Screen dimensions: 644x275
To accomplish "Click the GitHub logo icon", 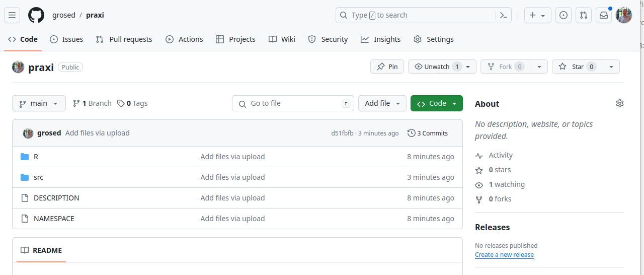I will 36,15.
